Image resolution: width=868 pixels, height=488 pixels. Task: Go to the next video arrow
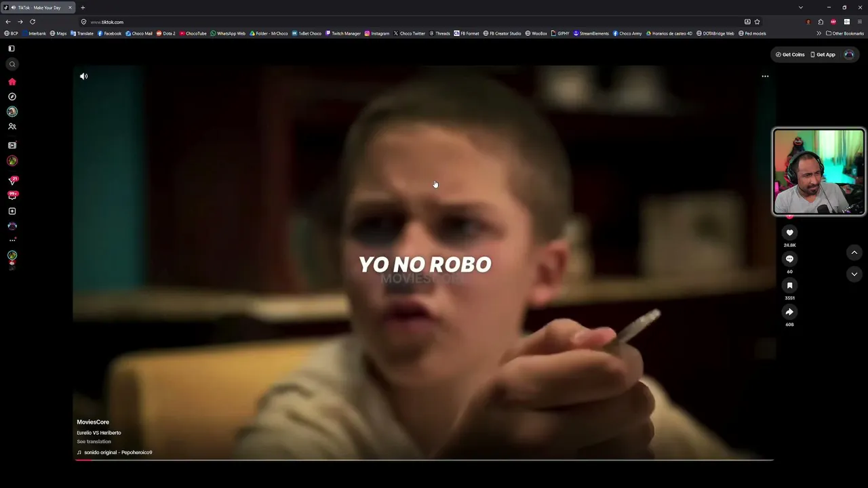pos(854,274)
